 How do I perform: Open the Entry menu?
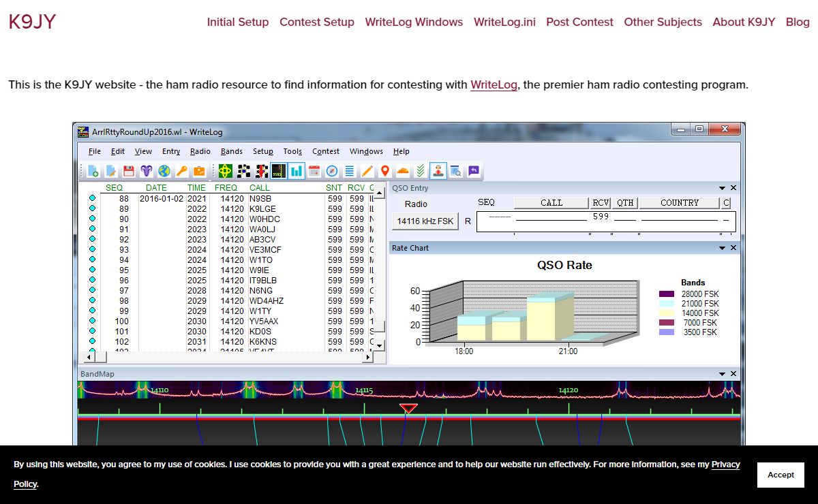click(171, 151)
